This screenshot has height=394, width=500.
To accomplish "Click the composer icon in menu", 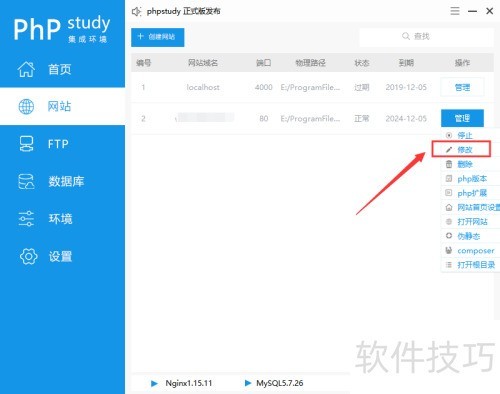I will [449, 250].
